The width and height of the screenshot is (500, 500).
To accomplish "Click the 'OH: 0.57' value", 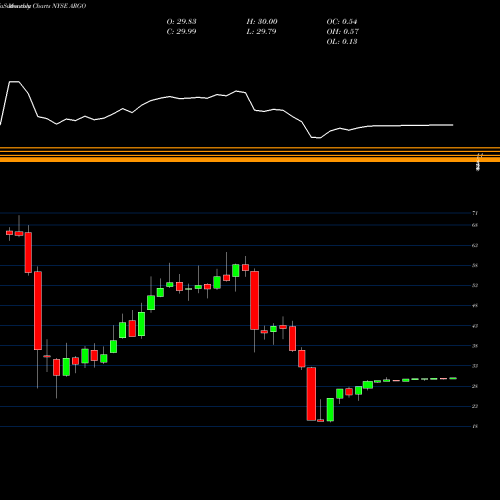I will coord(342,32).
